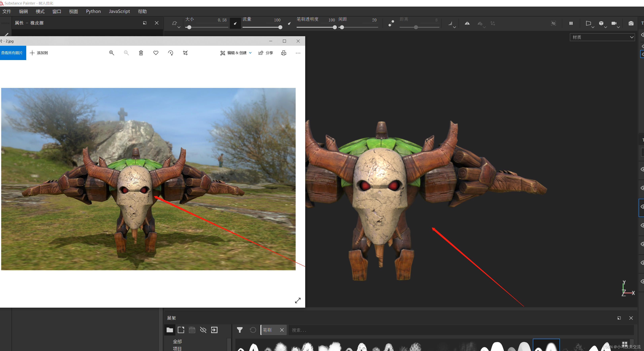Click the zoom in magnifier icon
Image resolution: width=644 pixels, height=351 pixels.
112,53
